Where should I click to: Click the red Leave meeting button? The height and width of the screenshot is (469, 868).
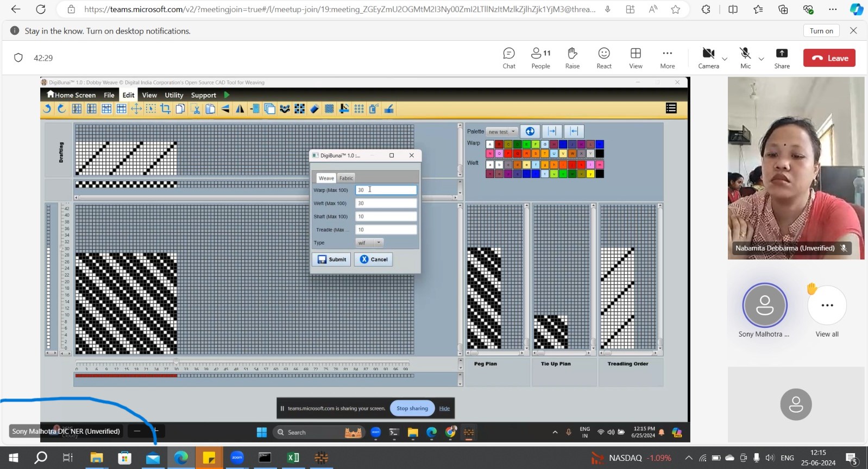[x=829, y=58]
